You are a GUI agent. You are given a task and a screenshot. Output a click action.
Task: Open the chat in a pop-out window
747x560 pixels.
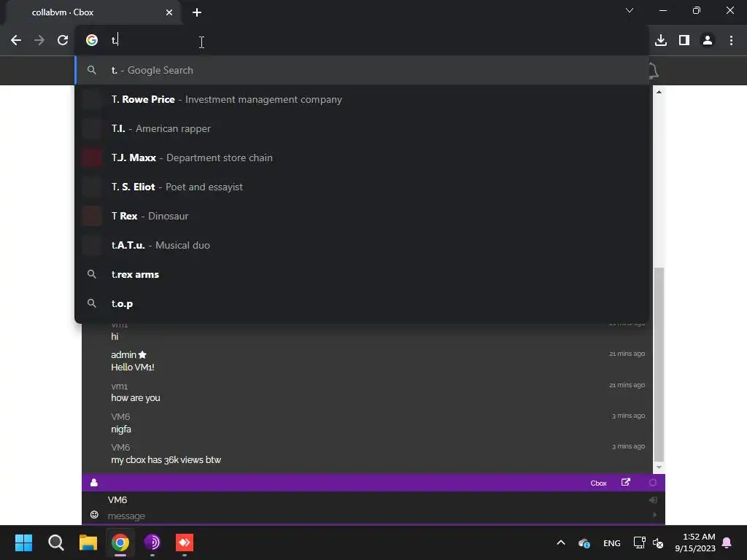[626, 483]
